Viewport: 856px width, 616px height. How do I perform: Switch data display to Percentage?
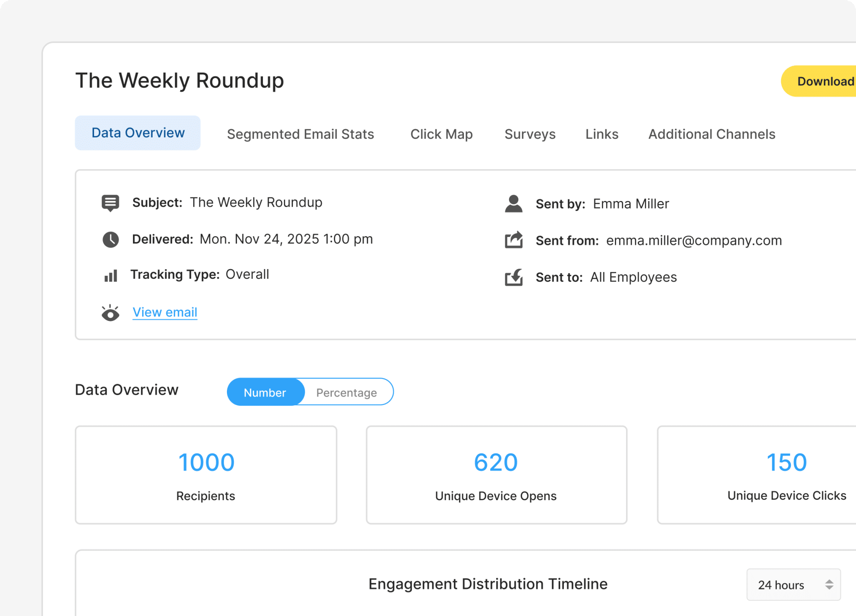[x=346, y=392]
